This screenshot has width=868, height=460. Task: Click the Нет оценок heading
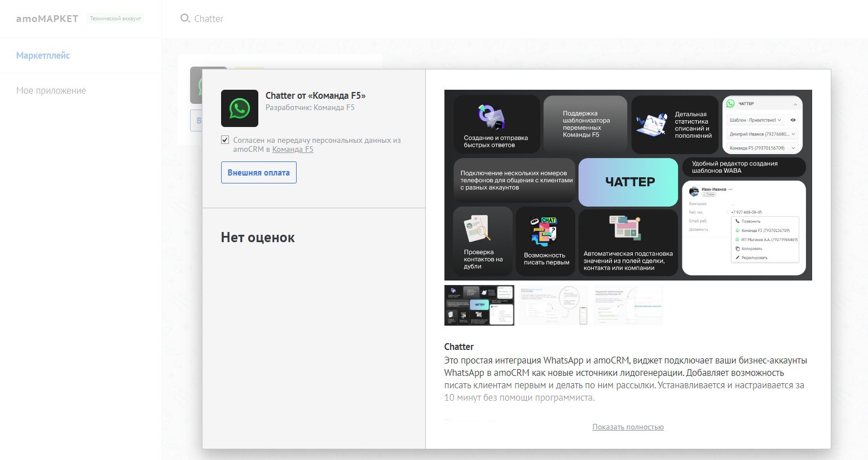(x=258, y=238)
